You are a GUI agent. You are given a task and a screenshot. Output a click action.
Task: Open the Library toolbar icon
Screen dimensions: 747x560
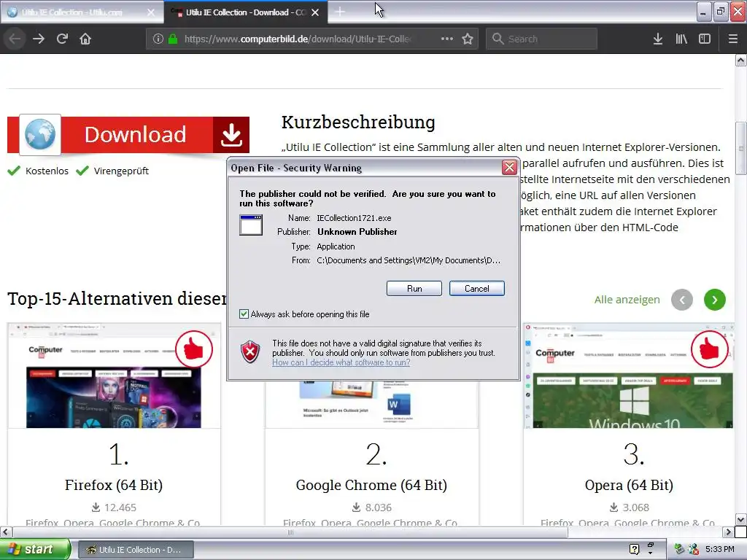[x=681, y=39]
